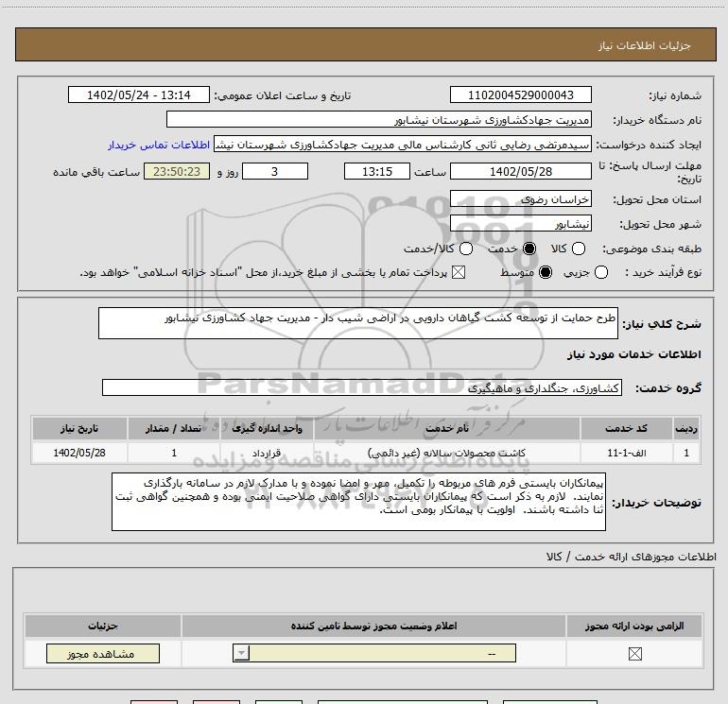Click the delivery province field خراسان رضوی
Screen dimensions: 728x704
click(x=520, y=199)
